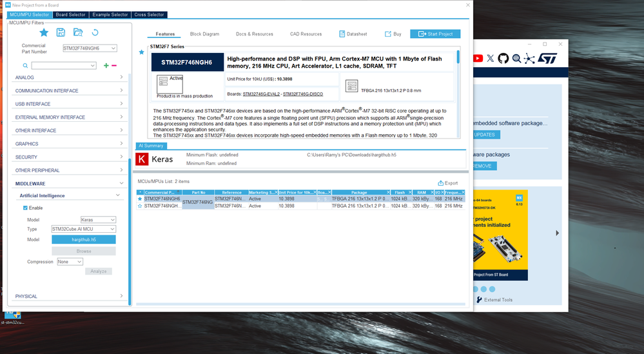Click the ST logo in the background window
Viewport: 644px width, 354px height.
(548, 58)
